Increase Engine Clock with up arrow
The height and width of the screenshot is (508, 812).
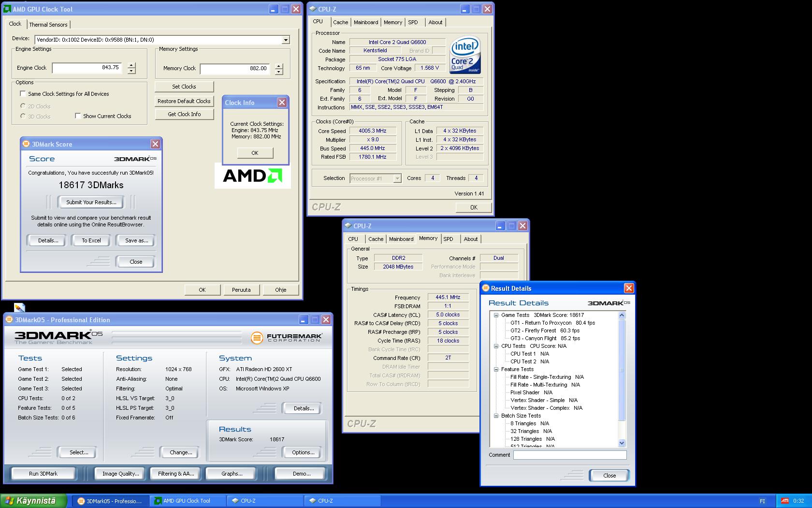[131, 66]
